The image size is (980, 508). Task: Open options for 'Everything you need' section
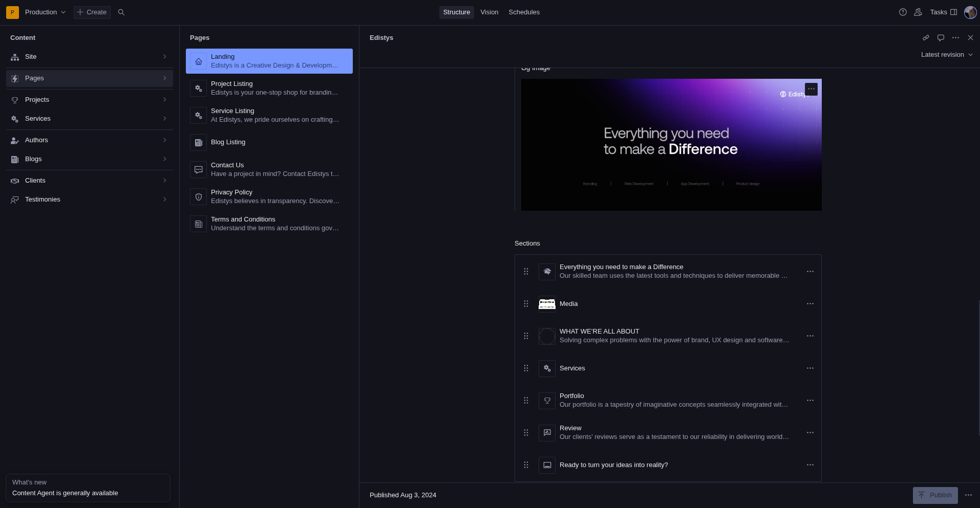pyautogui.click(x=810, y=272)
